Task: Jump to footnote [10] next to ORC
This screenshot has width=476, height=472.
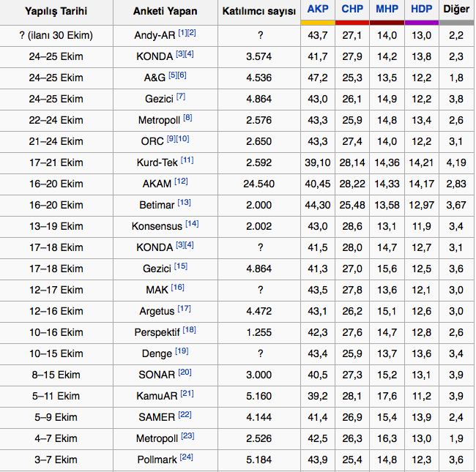Action: pos(182,138)
